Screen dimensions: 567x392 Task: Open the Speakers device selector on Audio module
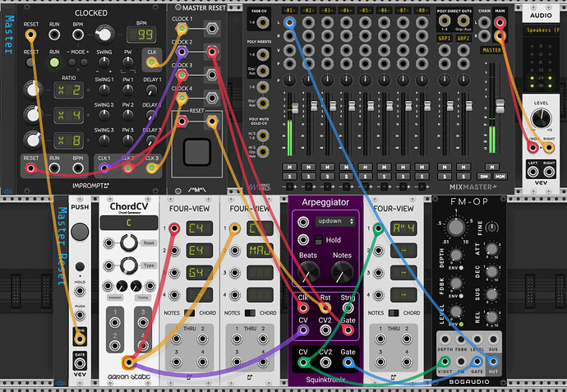540,30
